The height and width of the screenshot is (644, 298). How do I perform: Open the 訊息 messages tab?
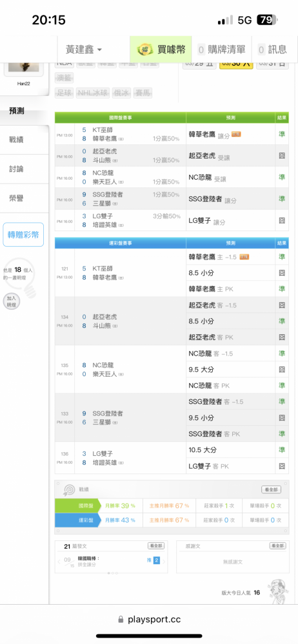coord(272,50)
